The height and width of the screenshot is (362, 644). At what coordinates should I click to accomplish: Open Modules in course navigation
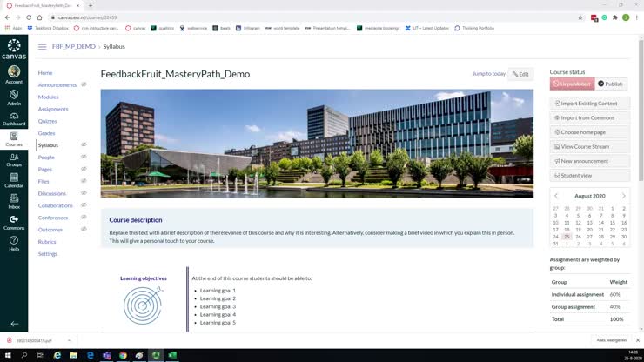point(48,97)
